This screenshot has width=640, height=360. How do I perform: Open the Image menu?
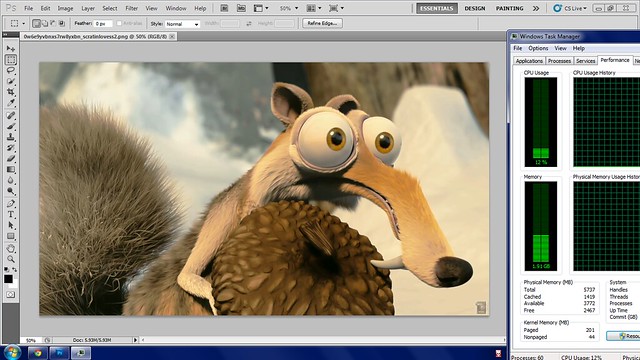click(65, 8)
